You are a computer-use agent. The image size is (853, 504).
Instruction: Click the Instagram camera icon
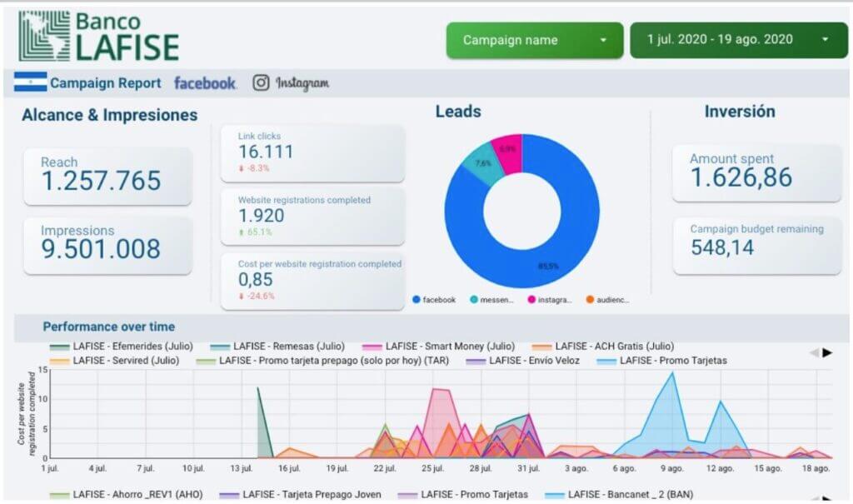(x=262, y=82)
